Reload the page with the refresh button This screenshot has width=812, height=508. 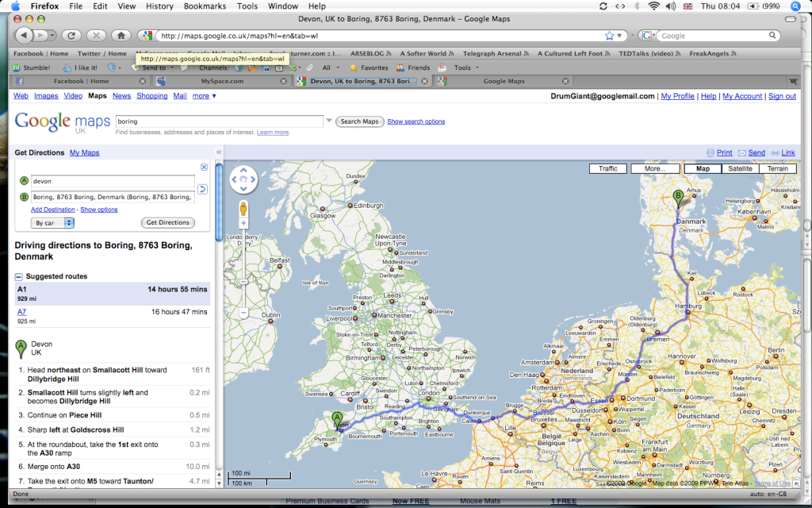(x=71, y=35)
